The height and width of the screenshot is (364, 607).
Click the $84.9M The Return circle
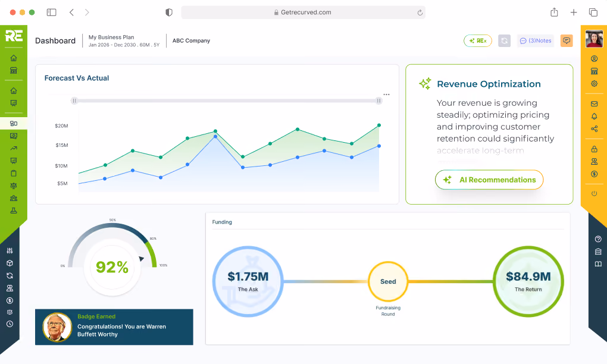point(528,281)
